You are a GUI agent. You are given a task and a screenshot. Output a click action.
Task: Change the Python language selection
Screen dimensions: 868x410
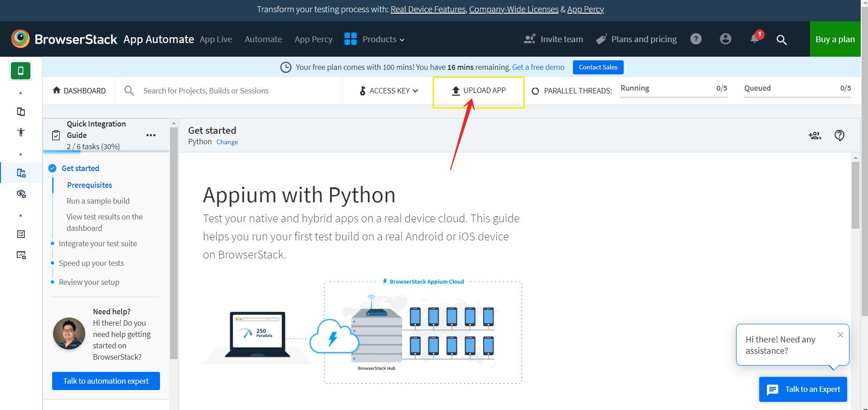(227, 142)
